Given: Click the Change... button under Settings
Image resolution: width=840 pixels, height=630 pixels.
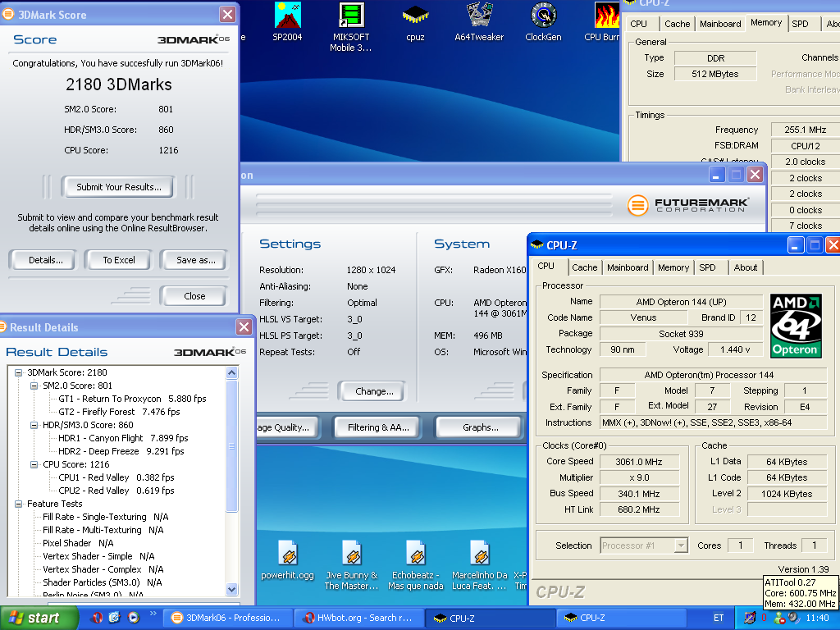Looking at the screenshot, I should pyautogui.click(x=374, y=391).
